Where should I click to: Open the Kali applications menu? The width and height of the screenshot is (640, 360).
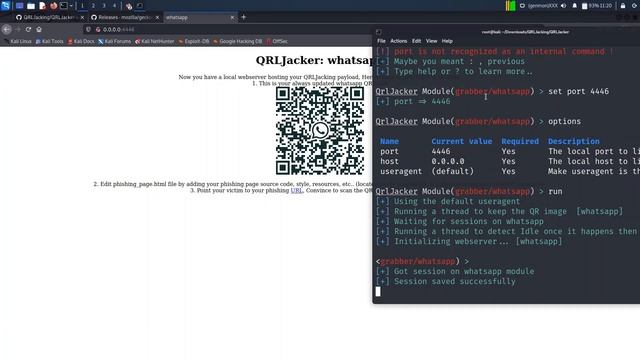[5, 6]
